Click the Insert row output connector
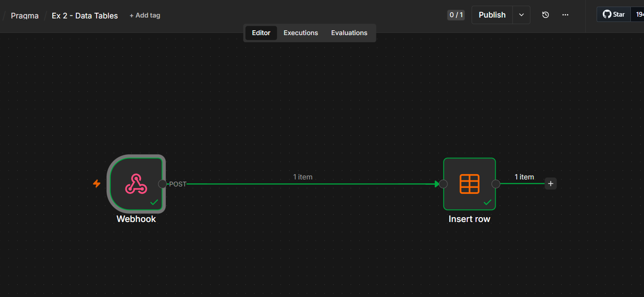This screenshot has height=297, width=644. coord(496,184)
